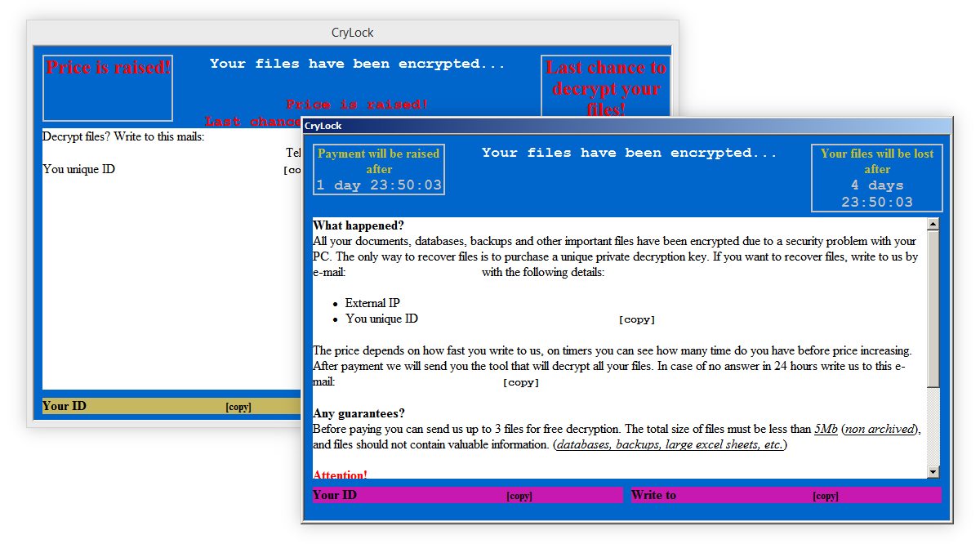
Task: Click 'Your files have been encrypted...' in front window
Action: click(x=629, y=153)
